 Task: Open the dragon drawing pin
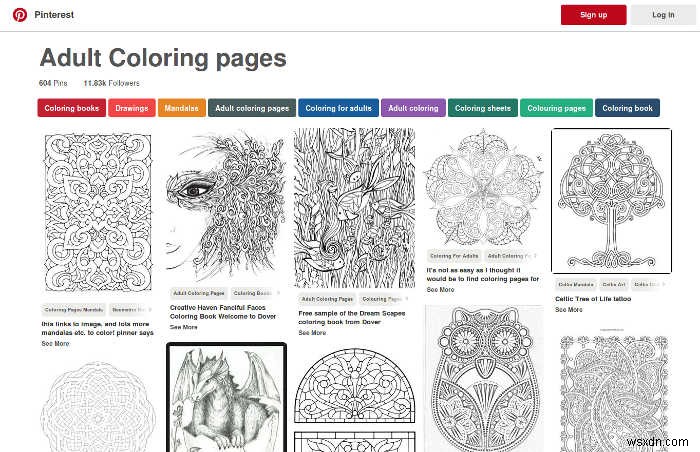226,398
